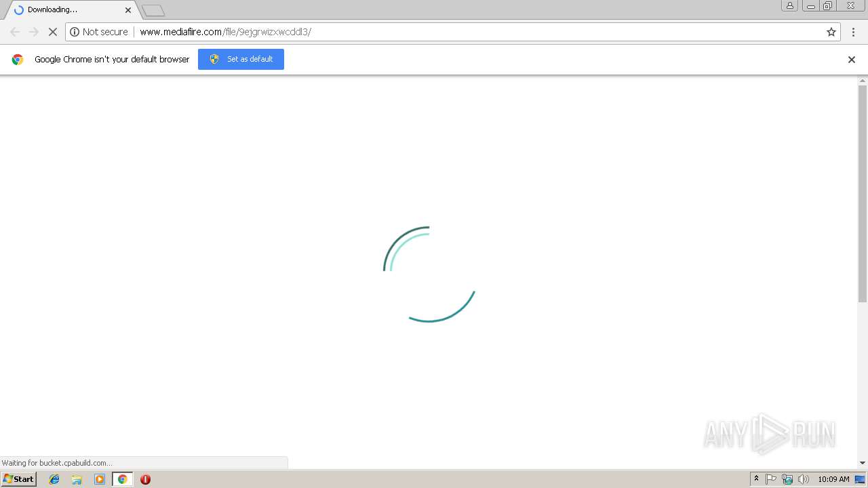
Task: Open a new tab
Action: (153, 10)
